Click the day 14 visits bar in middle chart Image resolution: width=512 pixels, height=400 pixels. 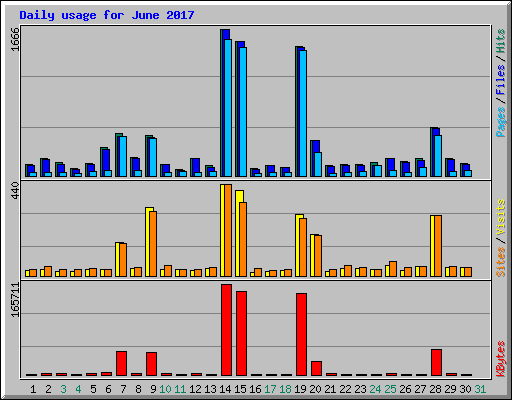[222, 230]
